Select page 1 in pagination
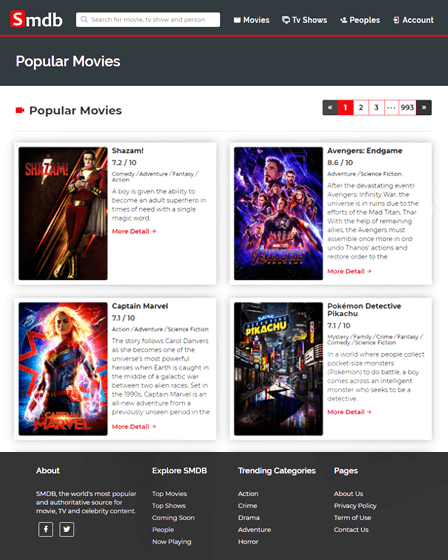The height and width of the screenshot is (560, 448). click(345, 108)
